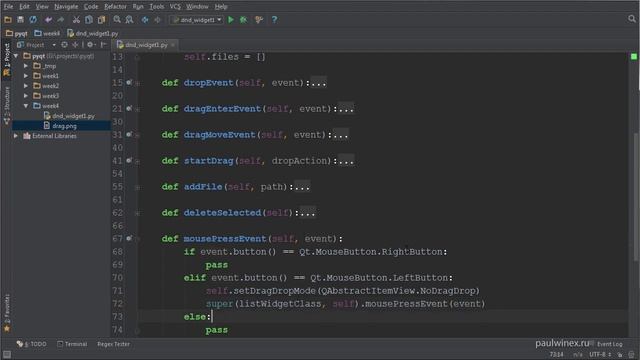Click the Cut scissors icon

click(76, 20)
